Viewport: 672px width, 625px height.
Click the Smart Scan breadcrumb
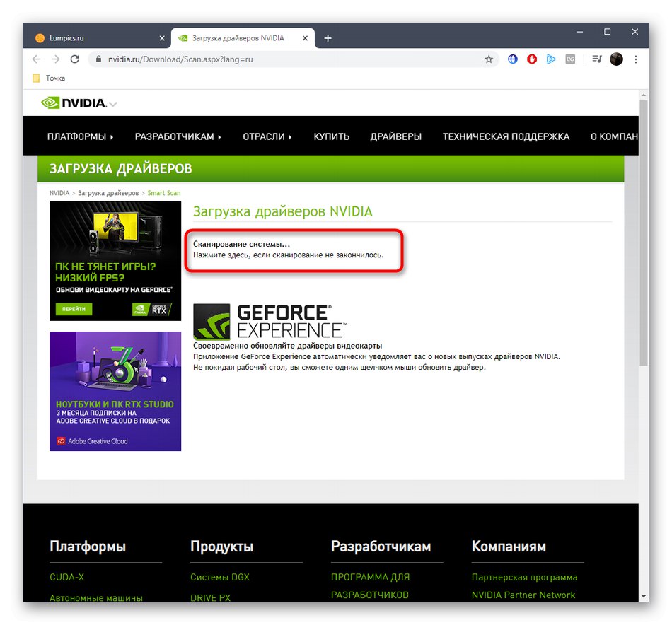pos(163,193)
